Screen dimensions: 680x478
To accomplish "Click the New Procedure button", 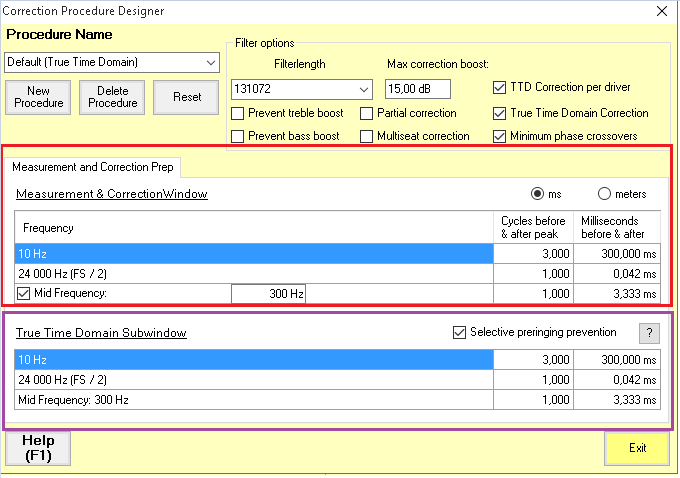I will (39, 97).
